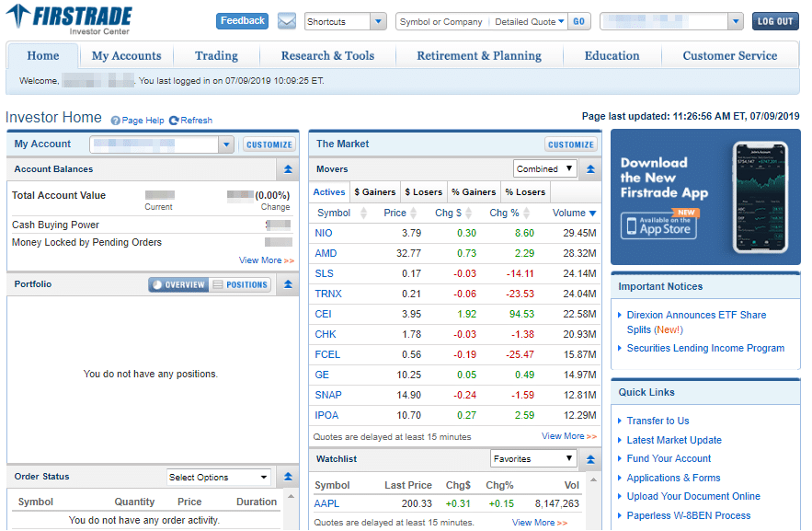Sort movers by Volume arrow
This screenshot has width=812, height=531.
[x=592, y=214]
